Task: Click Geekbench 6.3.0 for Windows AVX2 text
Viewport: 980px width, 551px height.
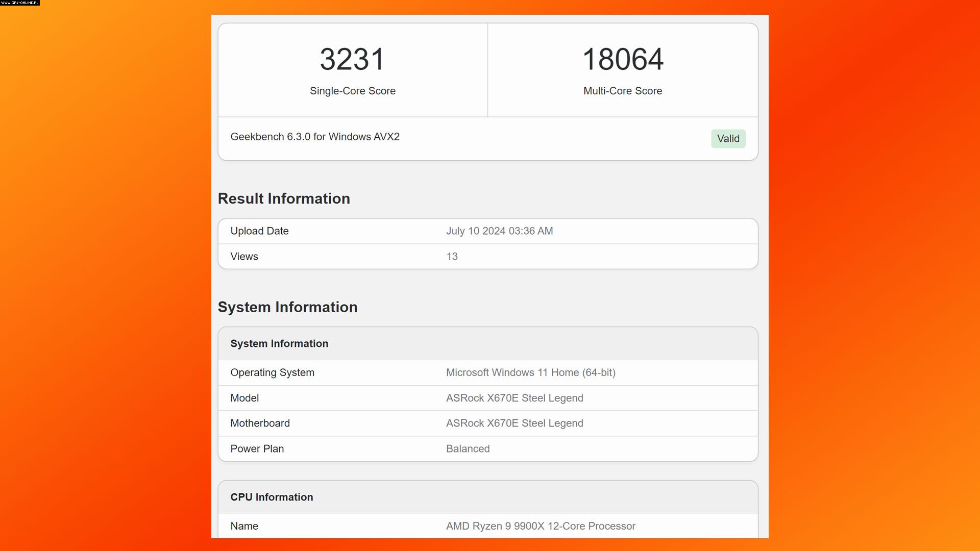Action: point(315,137)
